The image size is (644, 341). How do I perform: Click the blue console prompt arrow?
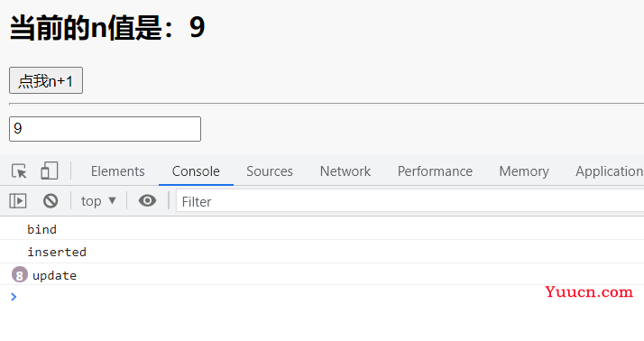pos(14,297)
